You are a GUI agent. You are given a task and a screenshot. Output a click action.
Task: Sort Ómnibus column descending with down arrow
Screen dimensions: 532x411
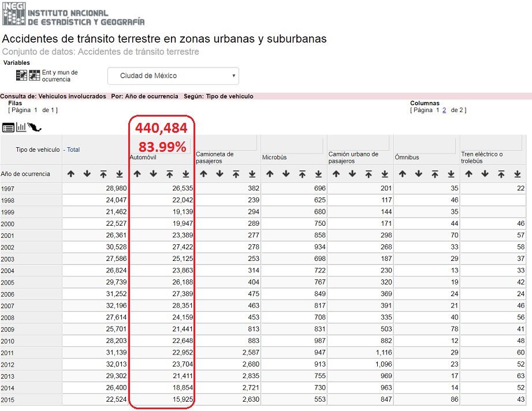pyautogui.click(x=419, y=174)
